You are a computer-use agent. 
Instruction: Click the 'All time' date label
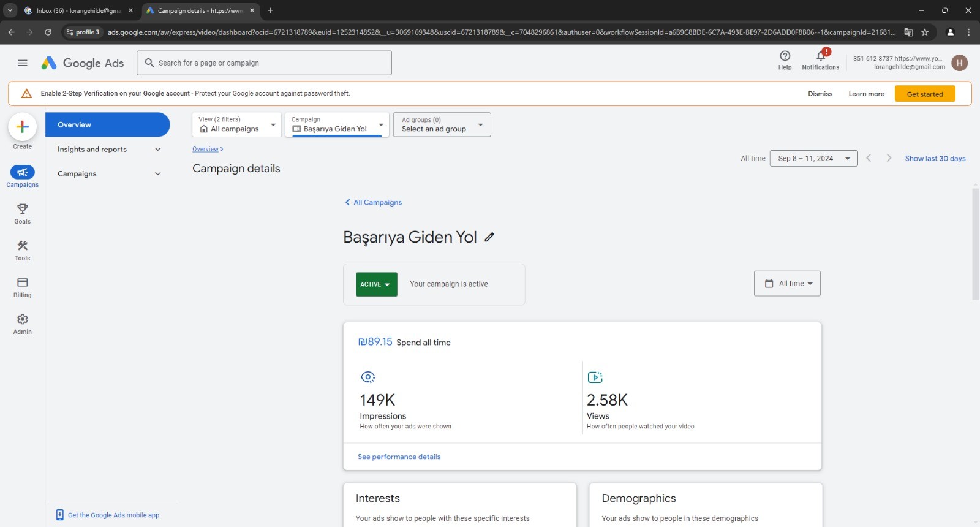coord(753,158)
